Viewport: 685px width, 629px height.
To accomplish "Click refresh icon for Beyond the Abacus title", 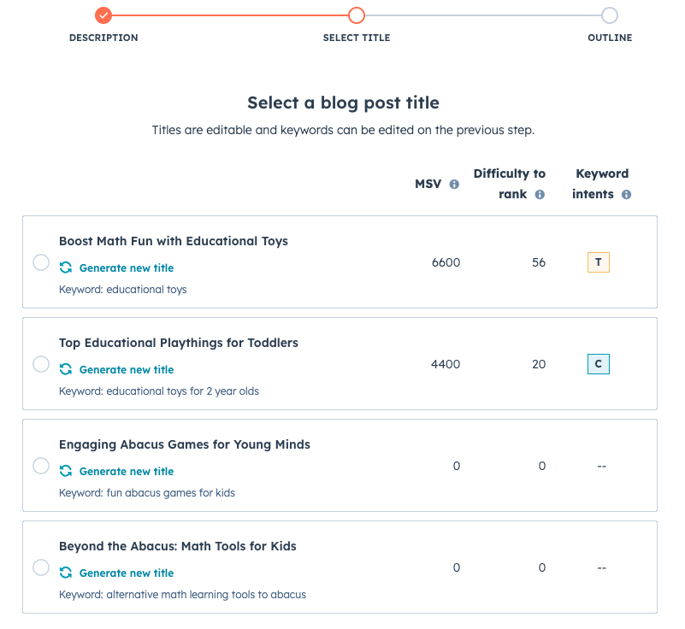I will pyautogui.click(x=66, y=573).
